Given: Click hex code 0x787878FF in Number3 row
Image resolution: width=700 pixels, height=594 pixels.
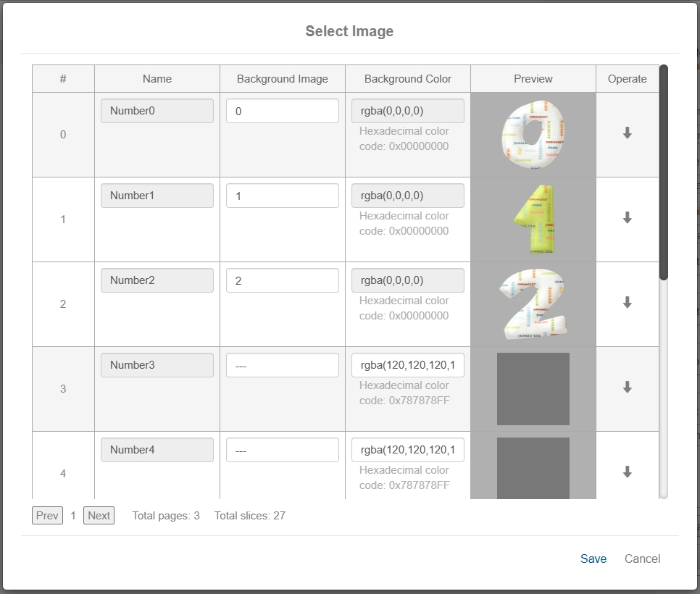Looking at the screenshot, I should click(419, 401).
